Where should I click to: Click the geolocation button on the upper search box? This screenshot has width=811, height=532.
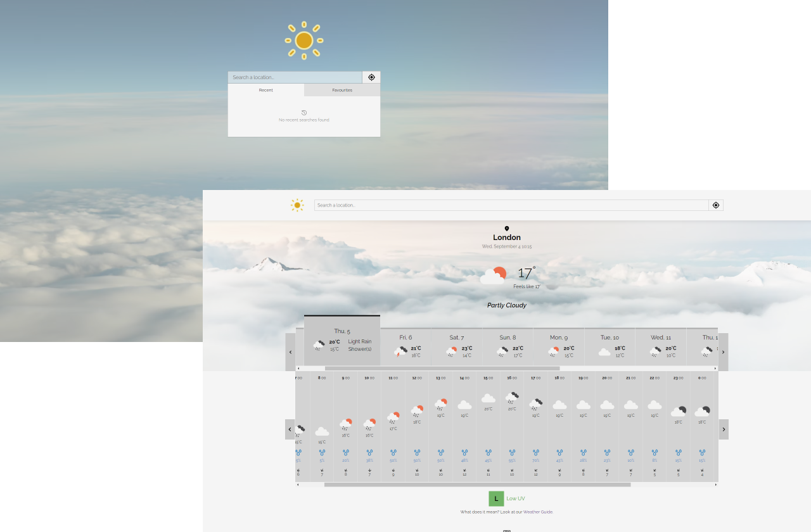point(371,77)
